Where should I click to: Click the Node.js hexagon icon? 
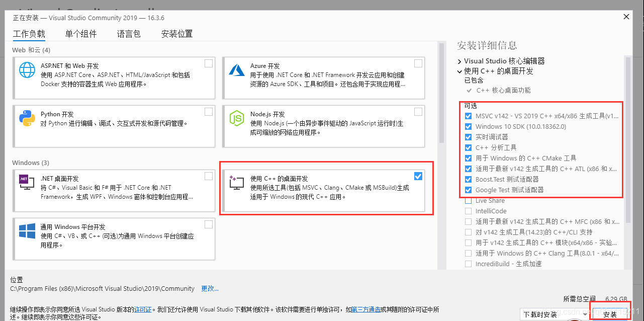click(236, 118)
